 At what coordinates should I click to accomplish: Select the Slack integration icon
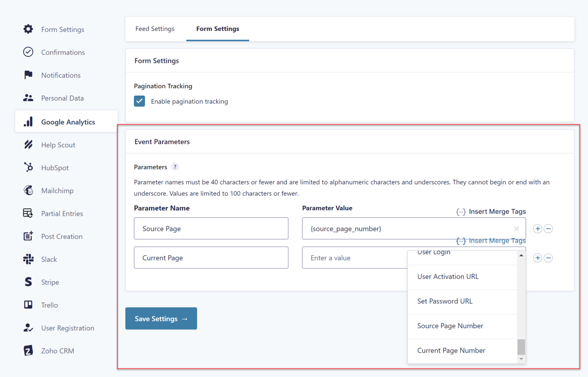pyautogui.click(x=28, y=259)
